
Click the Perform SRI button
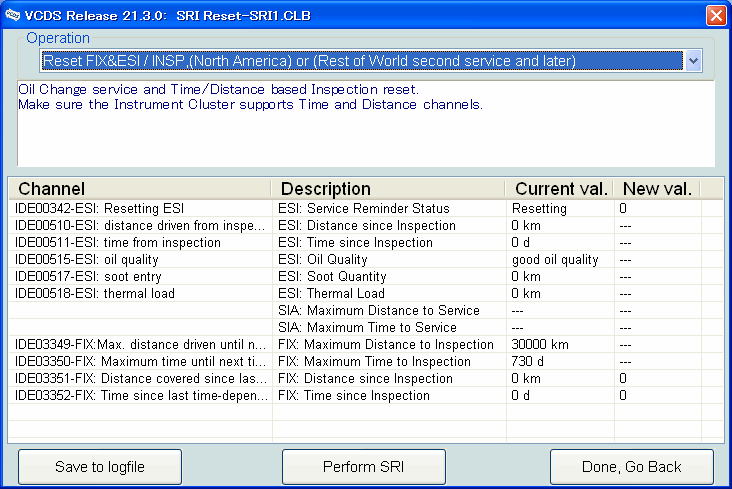(x=364, y=467)
